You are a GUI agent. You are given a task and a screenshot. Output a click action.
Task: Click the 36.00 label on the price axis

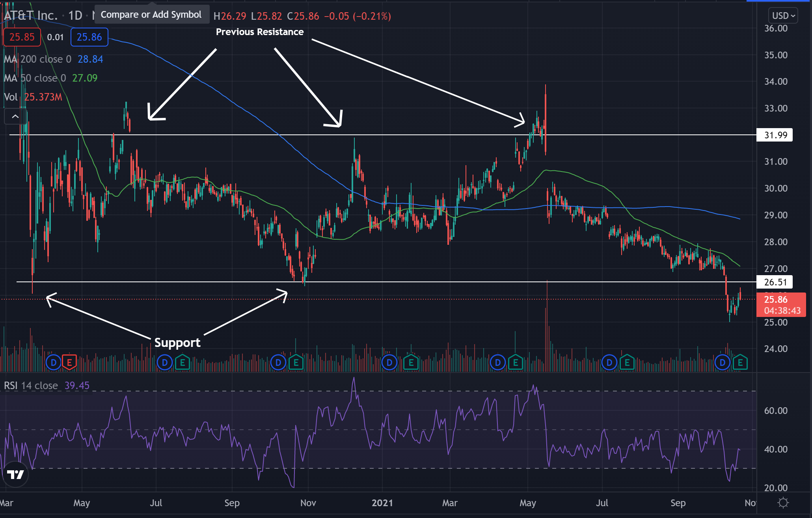tap(776, 28)
